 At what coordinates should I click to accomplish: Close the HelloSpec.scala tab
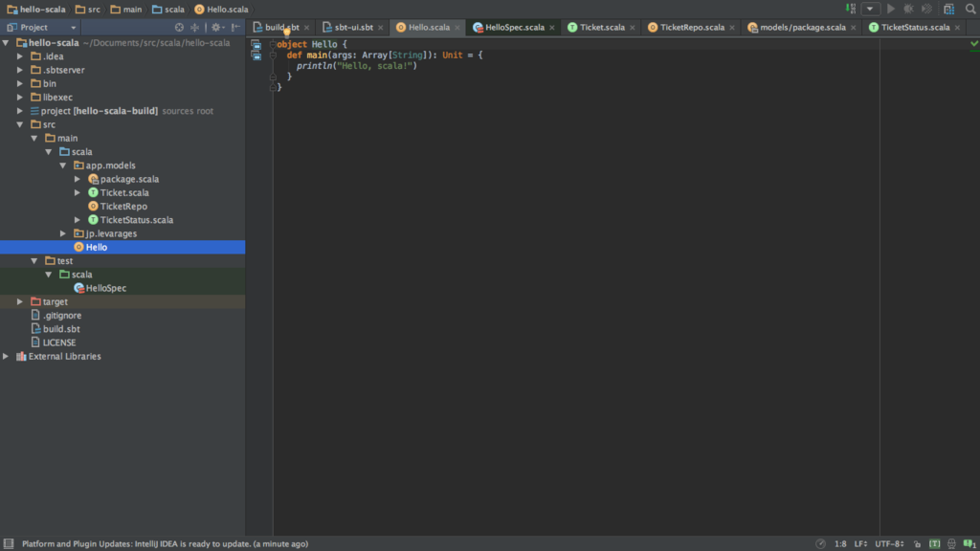pos(552,28)
